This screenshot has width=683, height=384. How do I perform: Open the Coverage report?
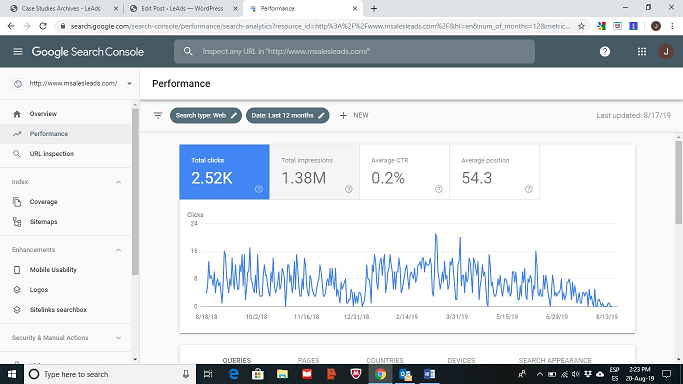click(x=65, y=202)
